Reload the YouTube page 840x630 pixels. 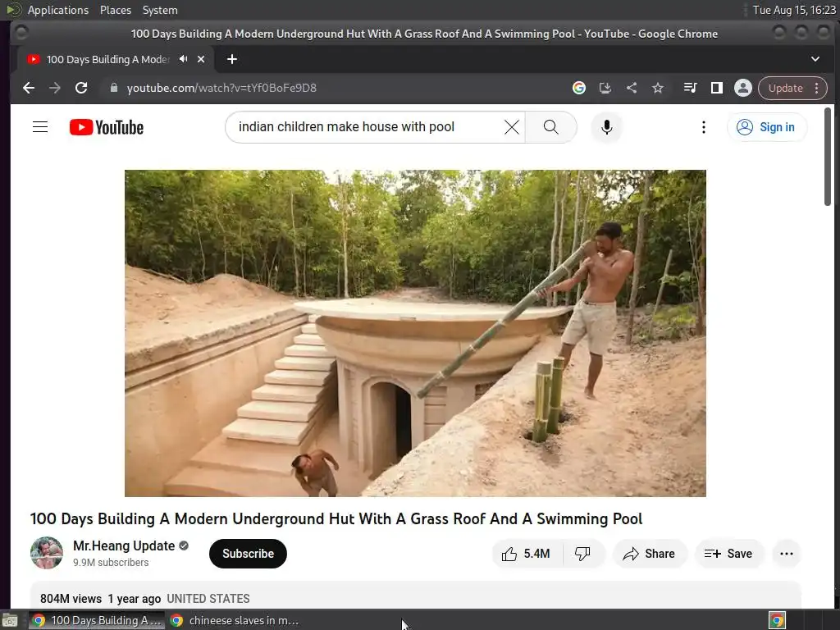[x=81, y=88]
